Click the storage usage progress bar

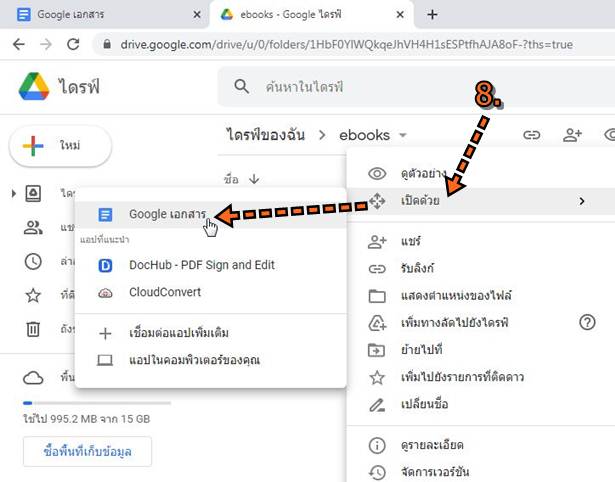(x=97, y=403)
